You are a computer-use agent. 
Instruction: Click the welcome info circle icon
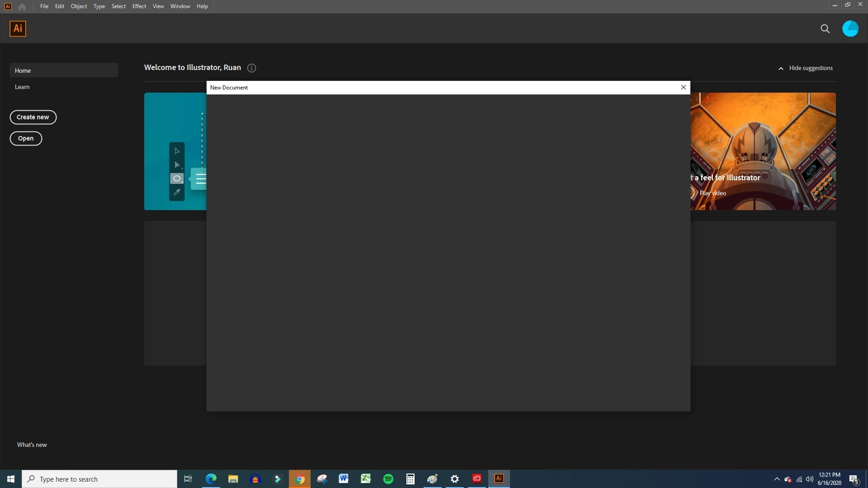(252, 68)
